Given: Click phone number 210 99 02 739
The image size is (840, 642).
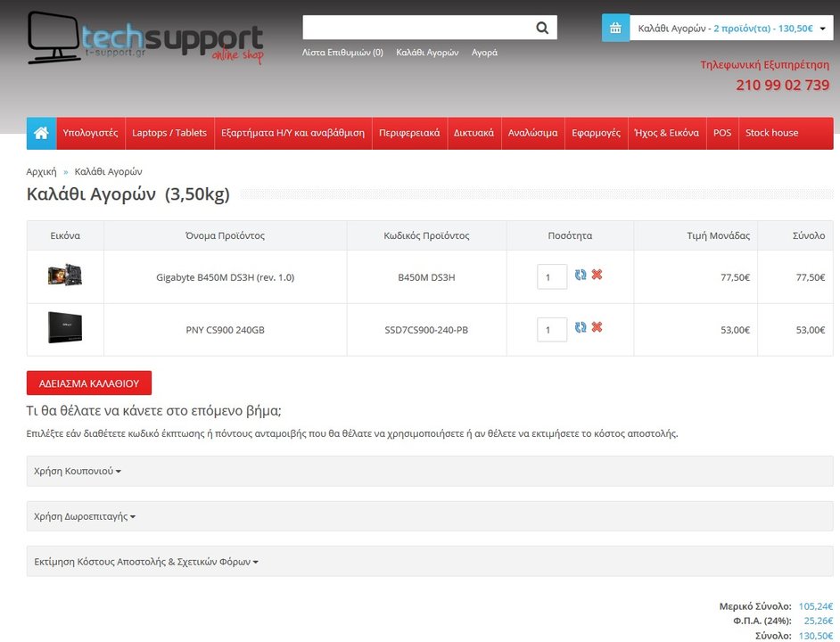Looking at the screenshot, I should [x=783, y=86].
